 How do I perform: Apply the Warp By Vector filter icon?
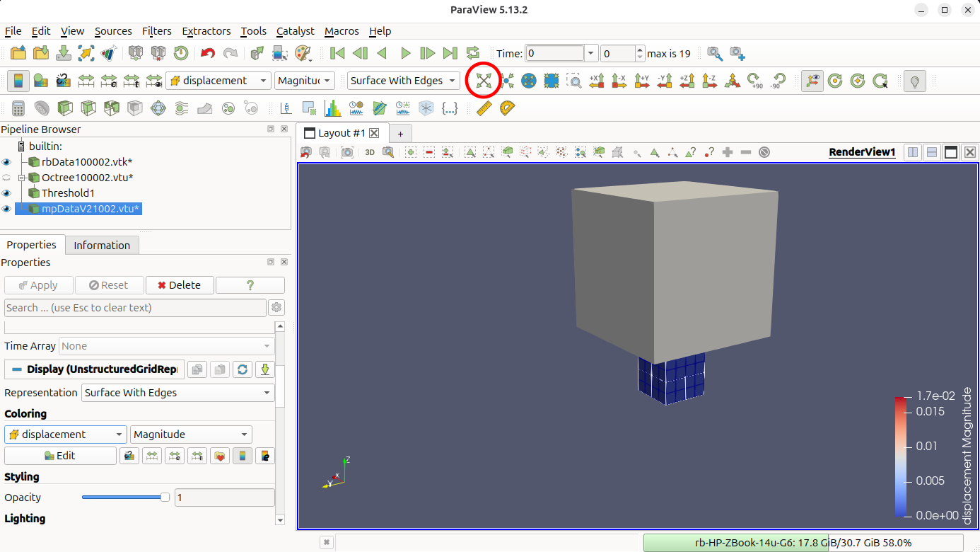tap(205, 108)
